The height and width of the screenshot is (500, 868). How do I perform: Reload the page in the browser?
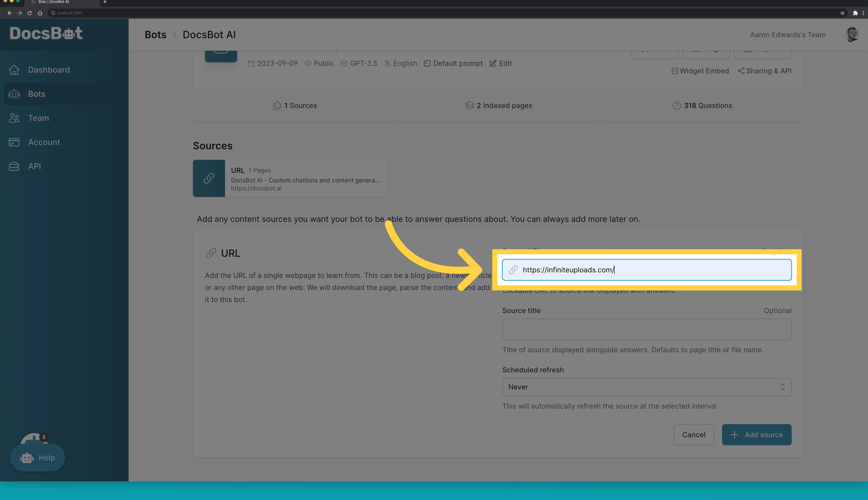[30, 13]
